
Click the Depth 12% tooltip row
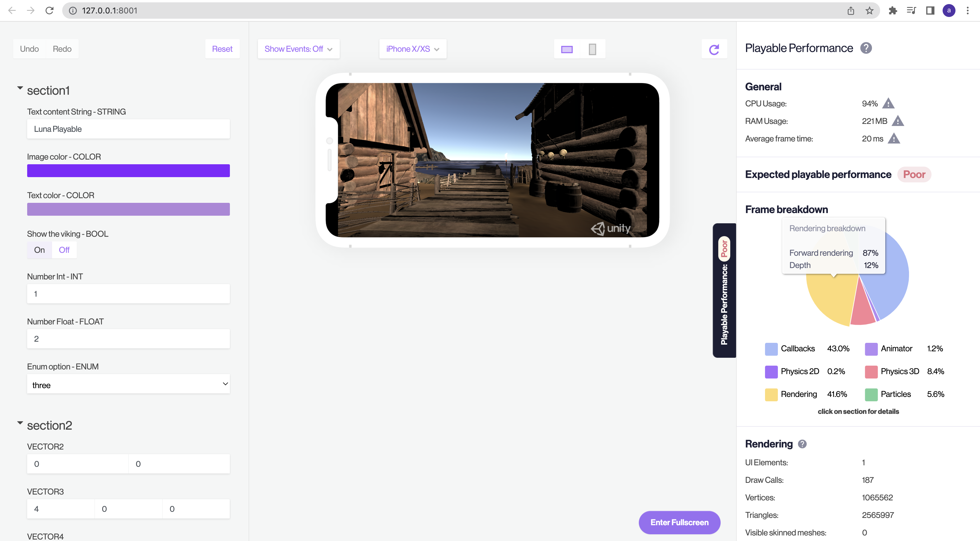[x=834, y=265]
